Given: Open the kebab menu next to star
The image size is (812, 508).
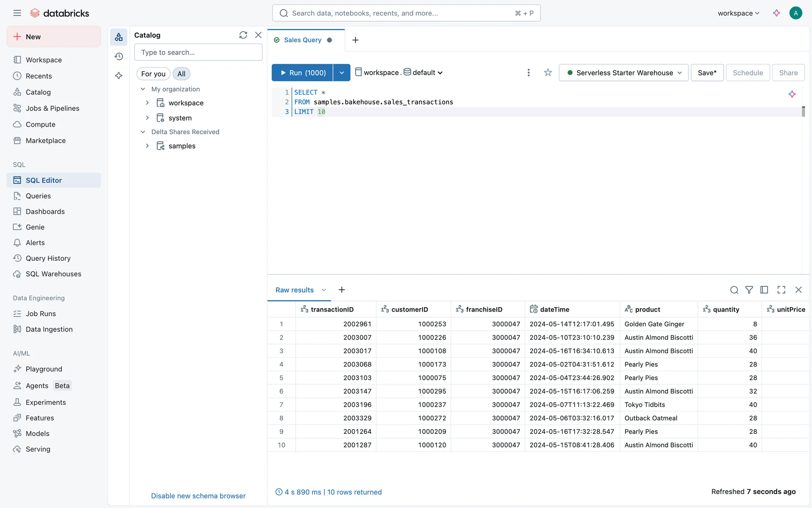Looking at the screenshot, I should (528, 73).
